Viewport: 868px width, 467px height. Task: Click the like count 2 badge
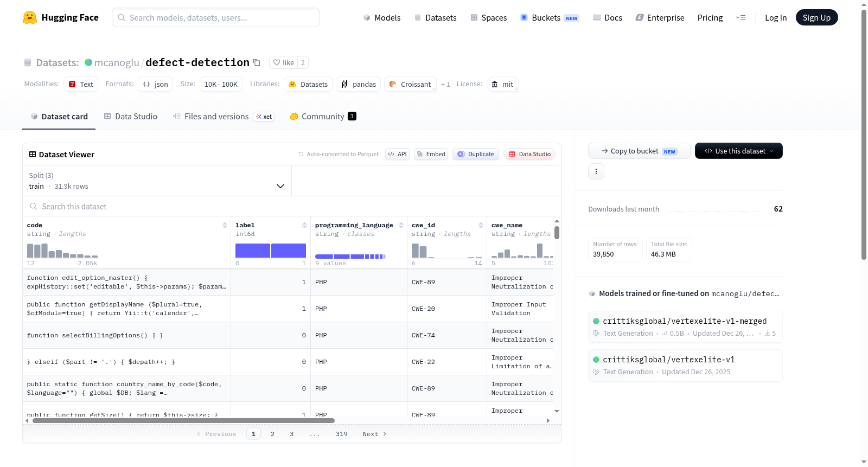click(x=303, y=62)
